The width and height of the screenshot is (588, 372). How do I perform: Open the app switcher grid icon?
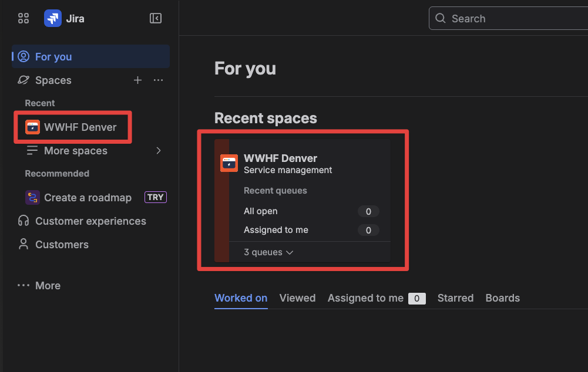(23, 18)
